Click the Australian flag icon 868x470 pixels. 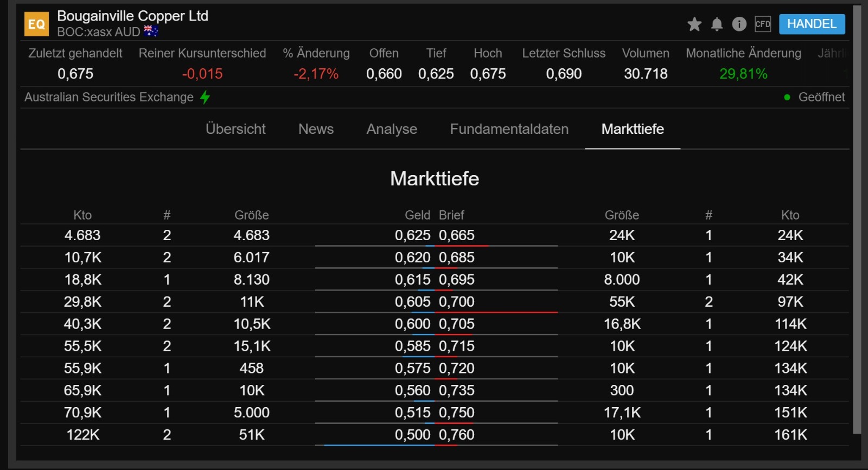[x=151, y=31]
